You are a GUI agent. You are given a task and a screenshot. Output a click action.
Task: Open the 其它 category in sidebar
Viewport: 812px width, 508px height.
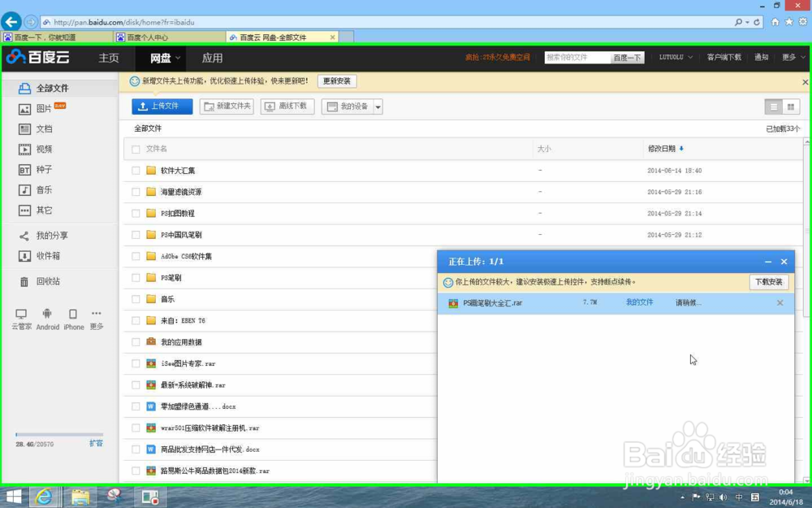(x=35, y=211)
